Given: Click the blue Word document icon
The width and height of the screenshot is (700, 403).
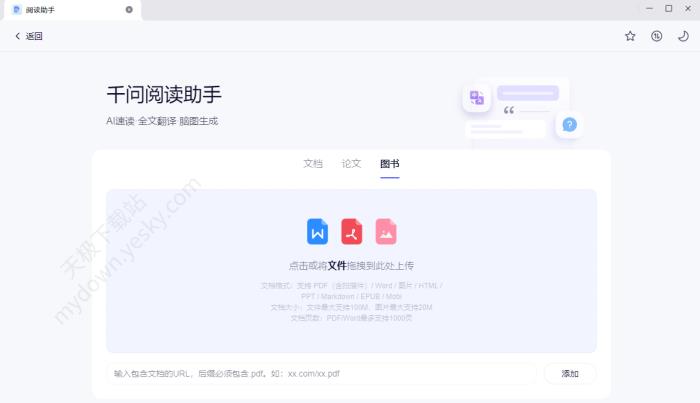Looking at the screenshot, I should [317, 232].
